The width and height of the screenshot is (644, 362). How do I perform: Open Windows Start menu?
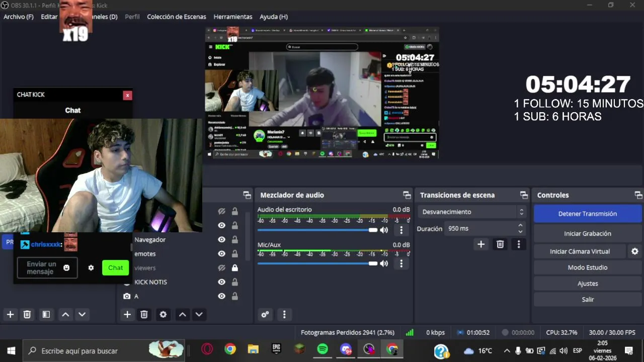point(11,350)
